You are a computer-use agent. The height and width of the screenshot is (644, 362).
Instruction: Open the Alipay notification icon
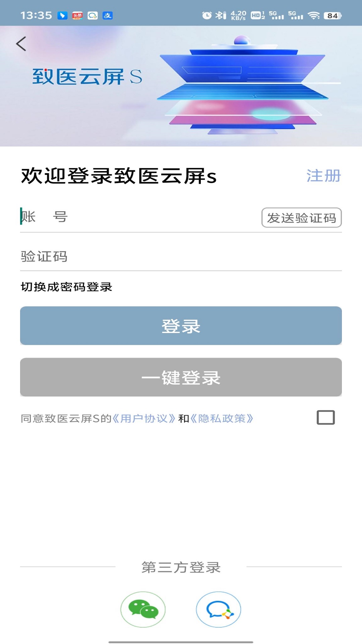(x=108, y=15)
